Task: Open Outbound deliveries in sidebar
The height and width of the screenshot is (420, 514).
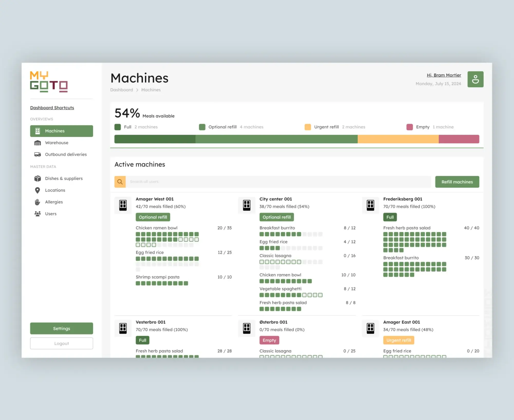Action: click(x=66, y=154)
